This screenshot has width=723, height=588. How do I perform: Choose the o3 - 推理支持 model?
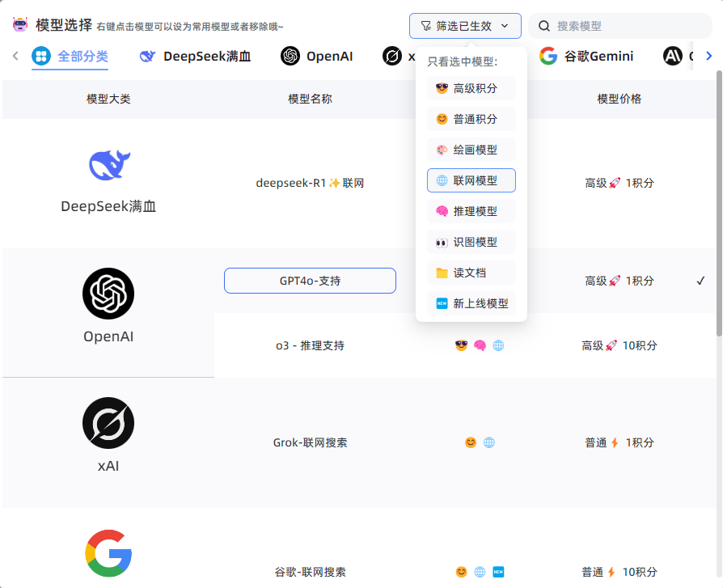[310, 345]
